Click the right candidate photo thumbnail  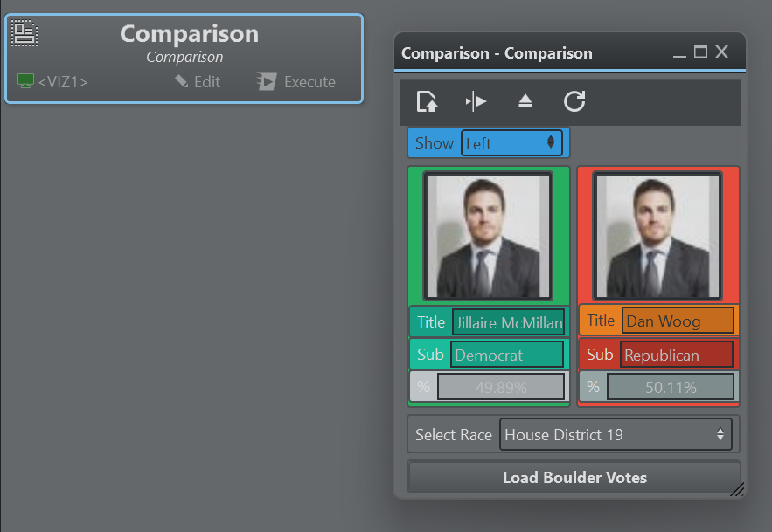(x=657, y=236)
